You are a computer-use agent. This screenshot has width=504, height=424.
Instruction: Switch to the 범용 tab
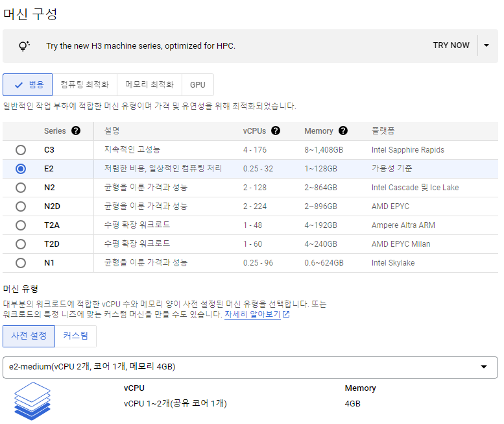tap(28, 84)
